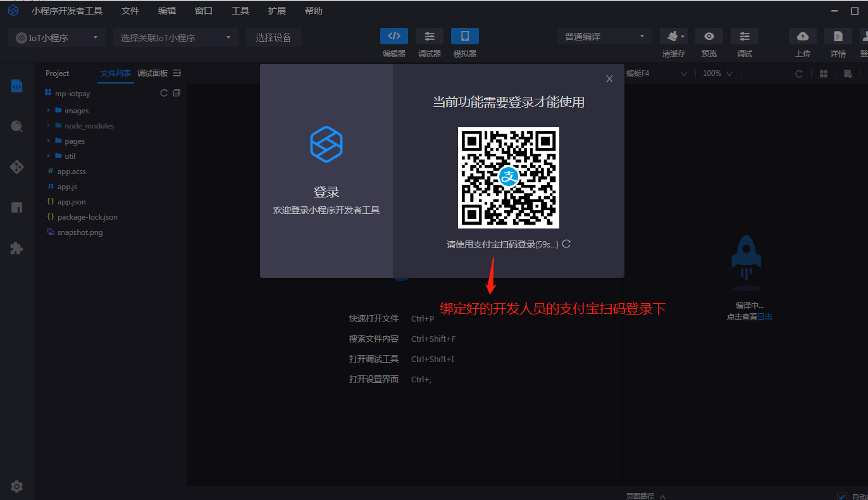This screenshot has height=500, width=868.
Task: Open the 蜻蜓F4 device dropdown
Action: tap(656, 73)
